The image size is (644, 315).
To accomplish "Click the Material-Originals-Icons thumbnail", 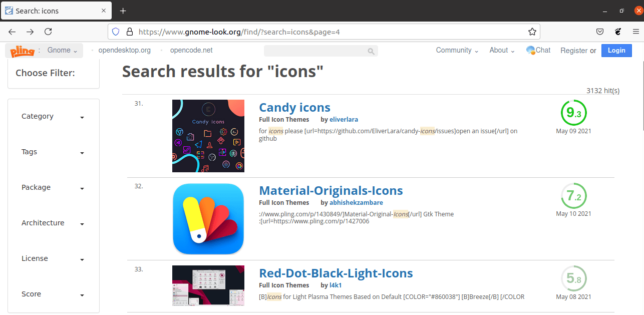I will (x=208, y=219).
